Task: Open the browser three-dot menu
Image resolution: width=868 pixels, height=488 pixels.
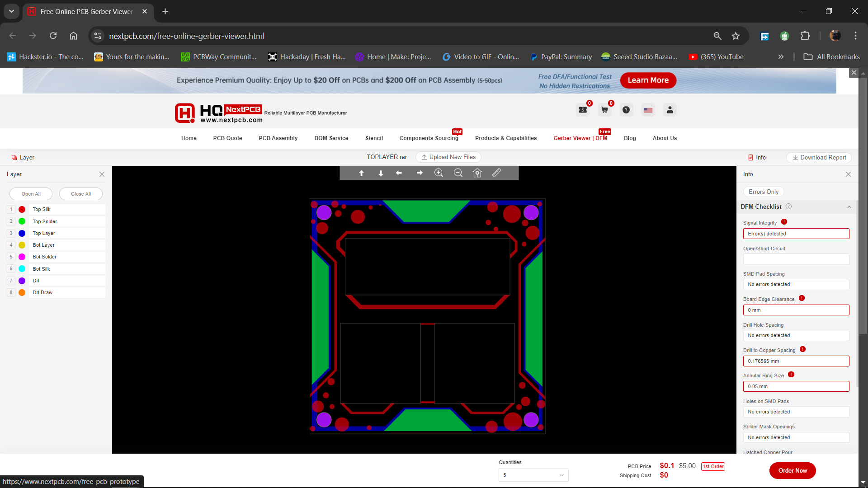Action: (855, 36)
